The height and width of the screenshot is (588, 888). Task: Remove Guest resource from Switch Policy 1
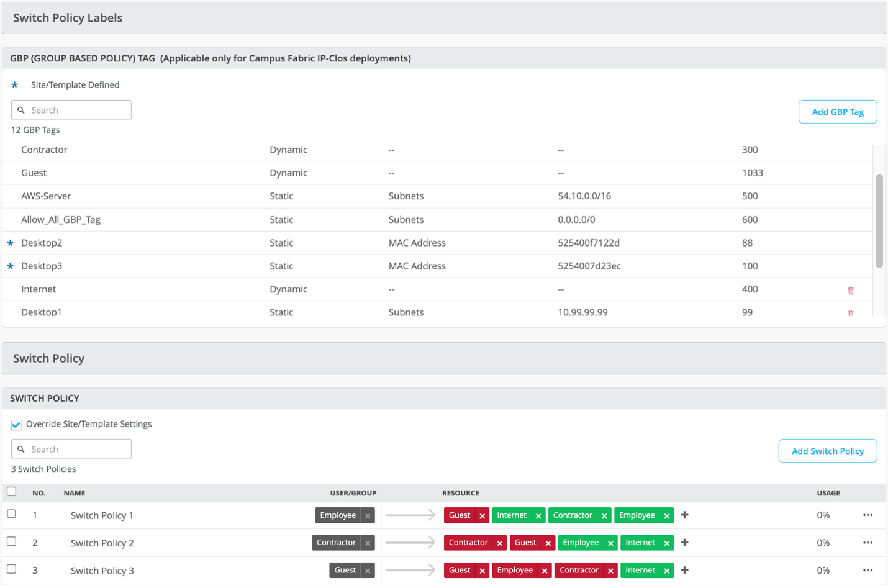(x=482, y=515)
